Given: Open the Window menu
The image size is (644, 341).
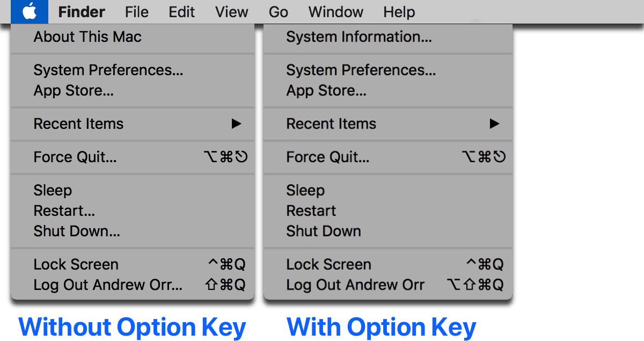Looking at the screenshot, I should [x=335, y=12].
